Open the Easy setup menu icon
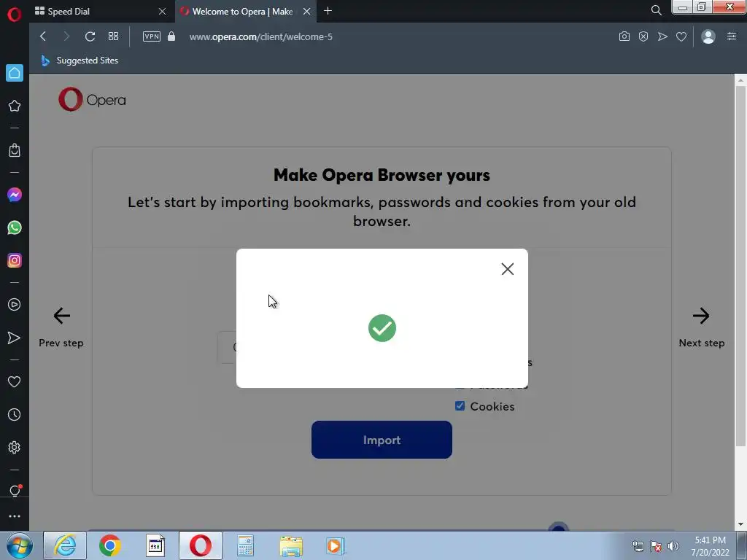 732,36
